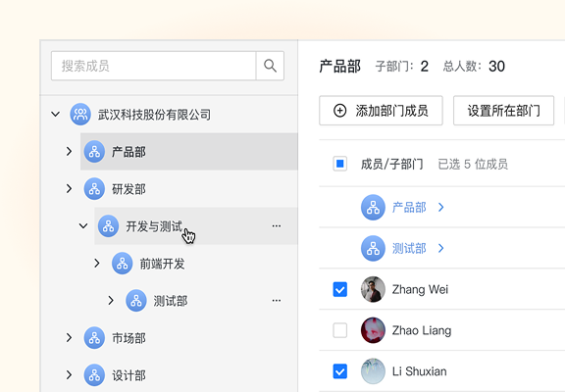
Task: Expand 测试部 in the left tree
Action: click(x=111, y=300)
